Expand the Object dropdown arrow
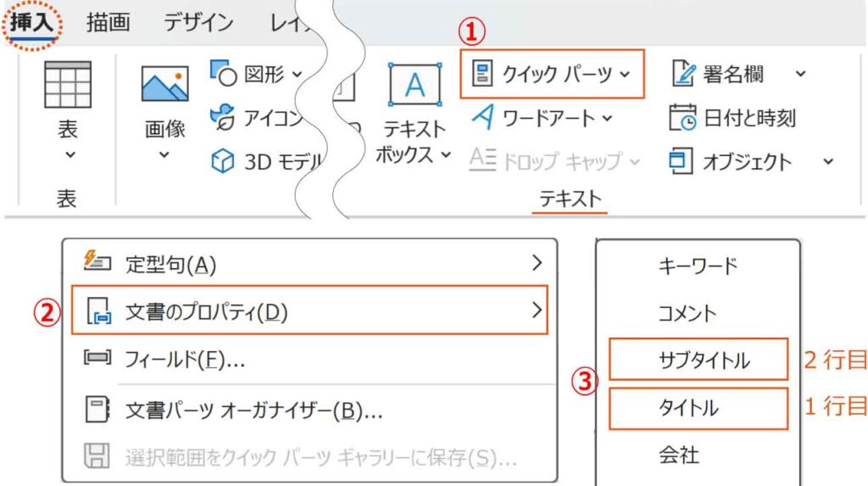The height and width of the screenshot is (486, 868). (x=828, y=161)
